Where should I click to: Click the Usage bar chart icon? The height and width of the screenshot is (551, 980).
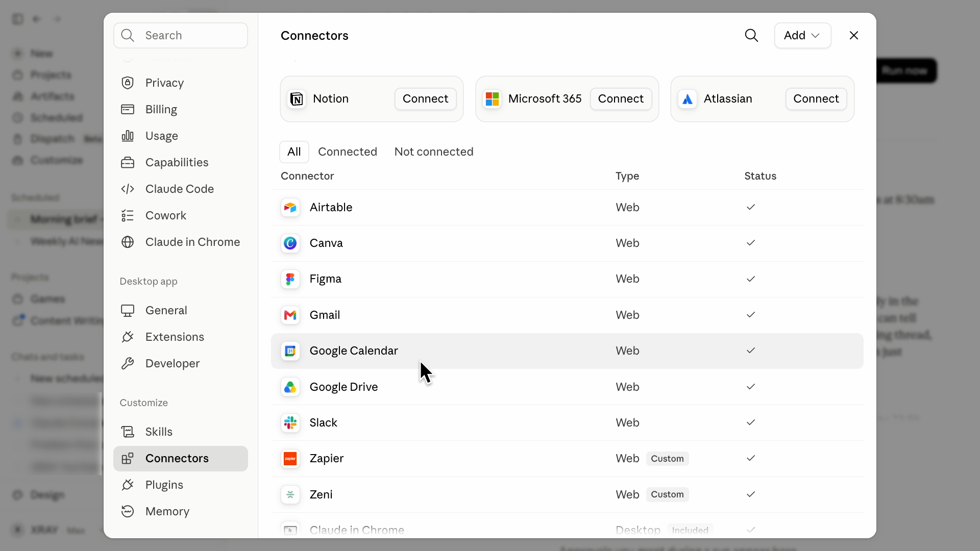coord(128,136)
